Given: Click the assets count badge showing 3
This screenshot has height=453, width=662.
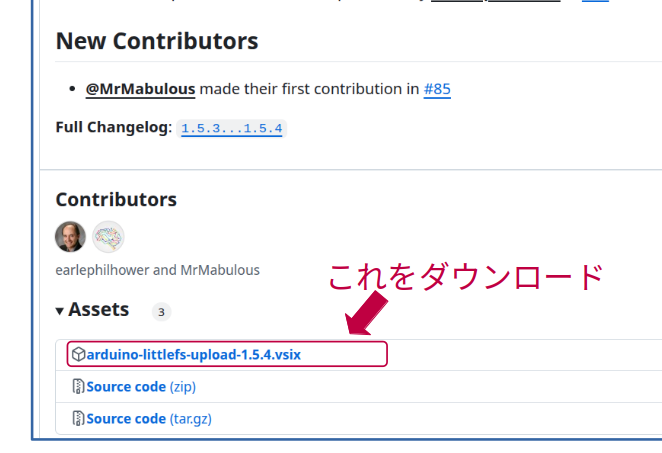Looking at the screenshot, I should coord(161,312).
